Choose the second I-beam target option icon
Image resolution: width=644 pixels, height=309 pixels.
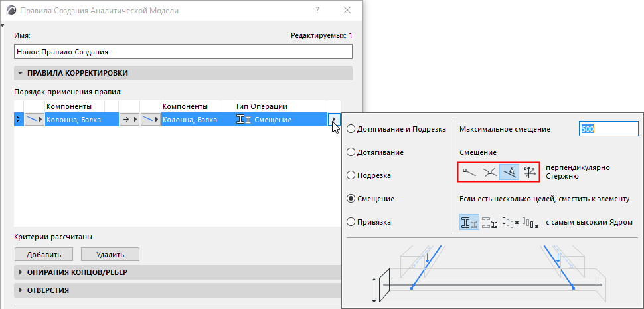(x=489, y=223)
